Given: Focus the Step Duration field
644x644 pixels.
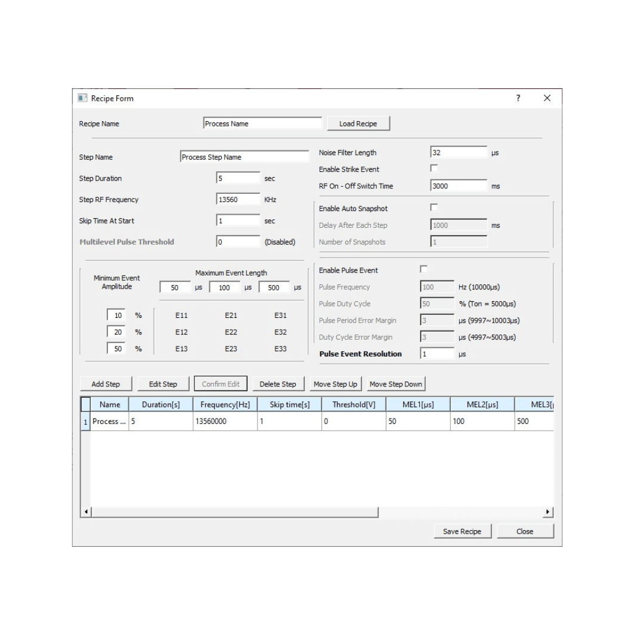Looking at the screenshot, I should point(238,178).
